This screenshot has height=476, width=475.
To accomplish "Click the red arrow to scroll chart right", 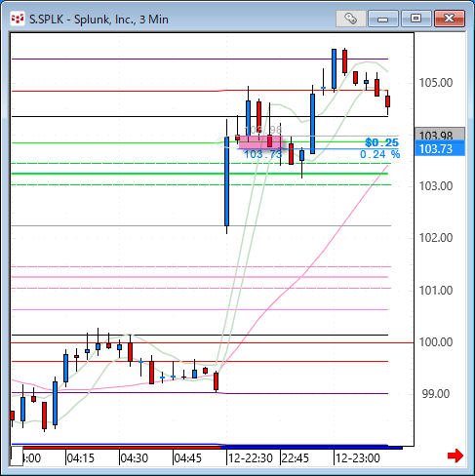I will (x=455, y=456).
